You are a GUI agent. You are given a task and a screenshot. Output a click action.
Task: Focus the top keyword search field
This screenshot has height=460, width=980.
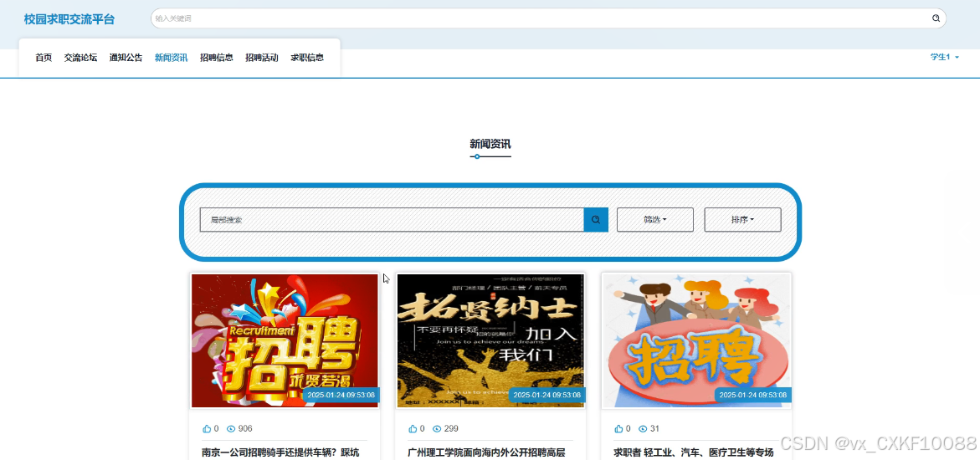[x=541, y=18]
